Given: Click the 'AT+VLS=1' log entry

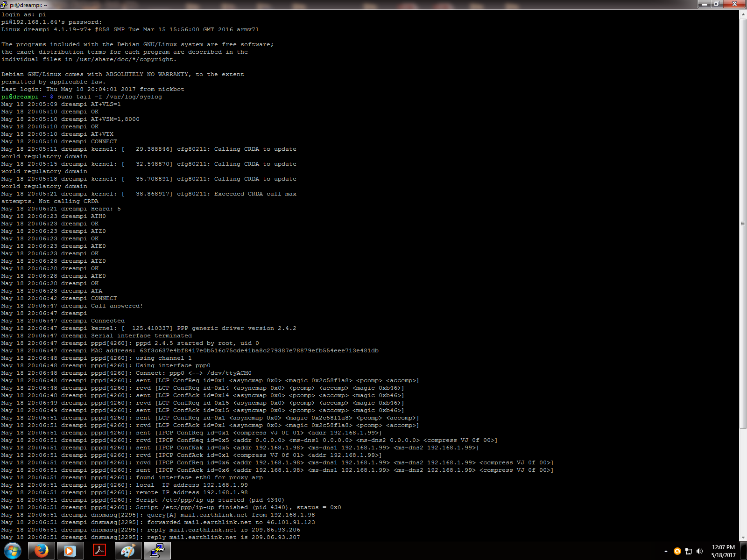Looking at the screenshot, I should pos(106,104).
